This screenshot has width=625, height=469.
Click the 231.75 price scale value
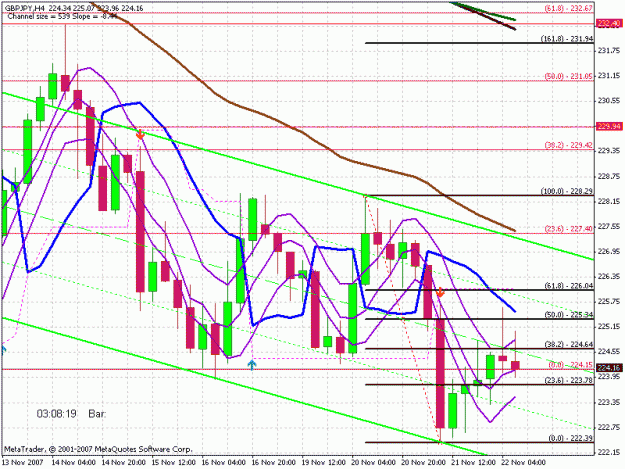[x=609, y=50]
